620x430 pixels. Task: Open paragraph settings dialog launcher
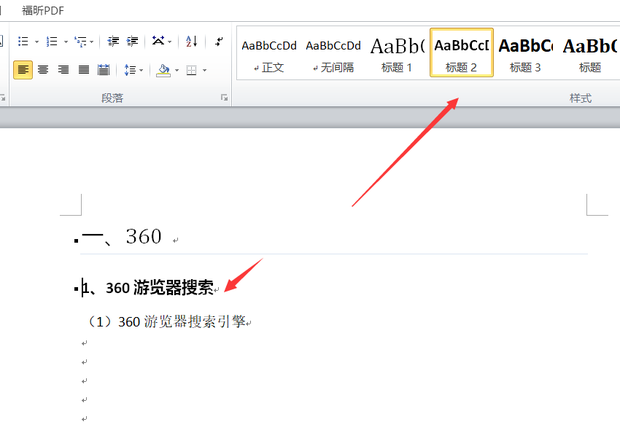(224, 98)
